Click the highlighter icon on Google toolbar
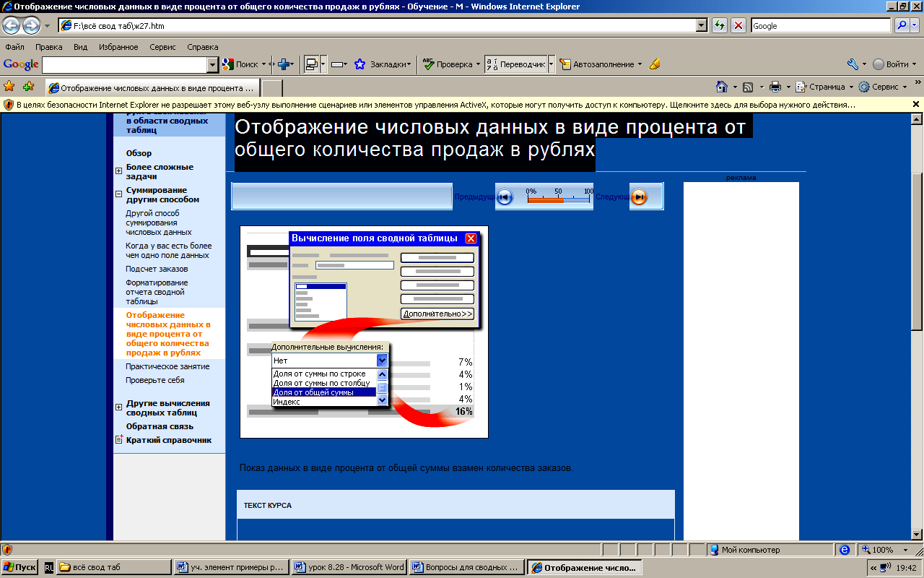 coord(655,64)
